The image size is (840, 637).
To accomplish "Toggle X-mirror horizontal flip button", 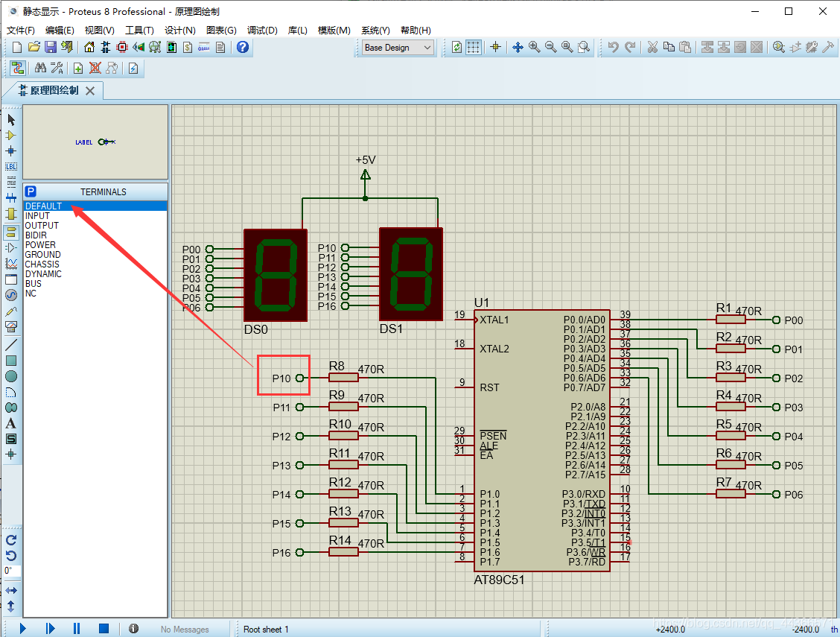I will [10, 590].
